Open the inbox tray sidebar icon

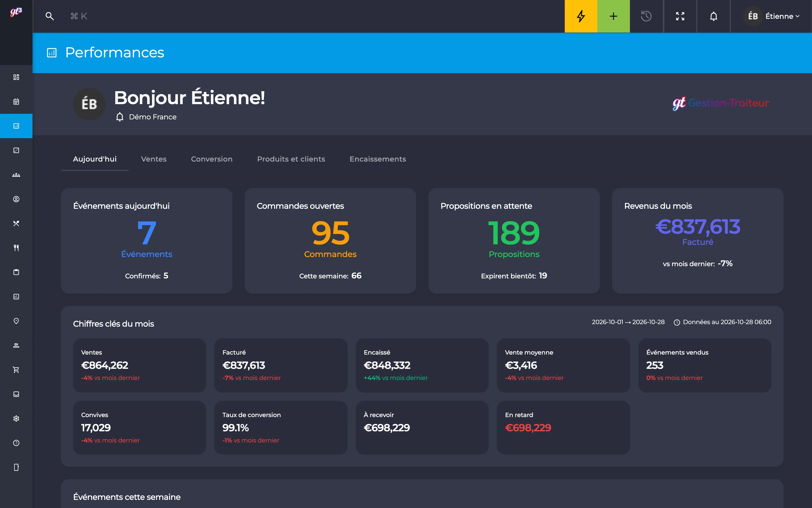16,394
